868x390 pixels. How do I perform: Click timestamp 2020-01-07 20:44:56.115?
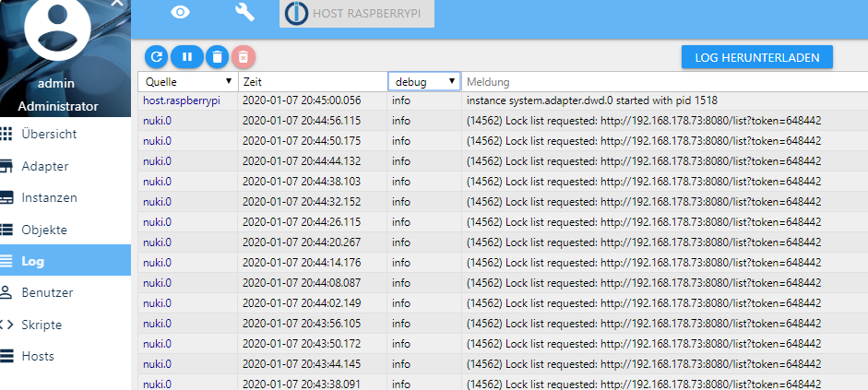coord(302,121)
